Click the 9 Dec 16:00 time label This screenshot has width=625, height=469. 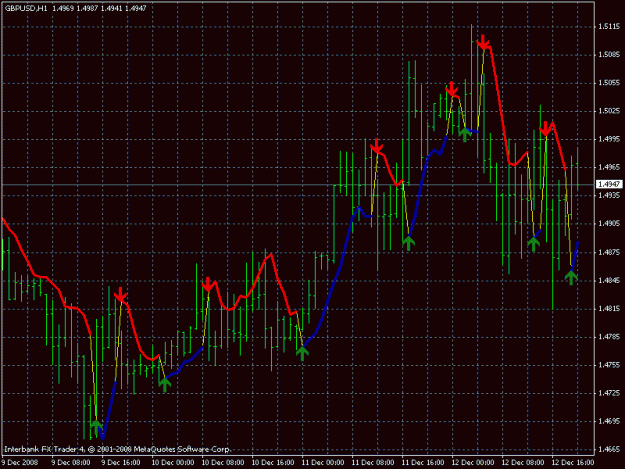coord(121,462)
